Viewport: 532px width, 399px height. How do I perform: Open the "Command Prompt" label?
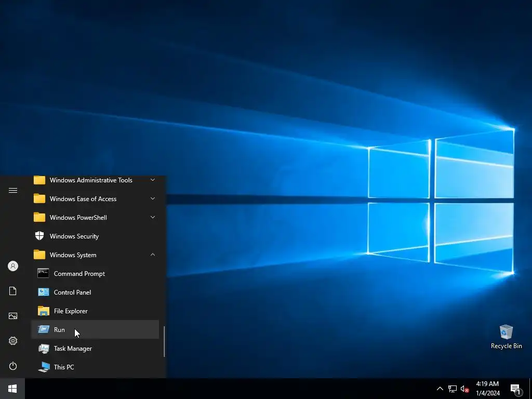tap(79, 274)
